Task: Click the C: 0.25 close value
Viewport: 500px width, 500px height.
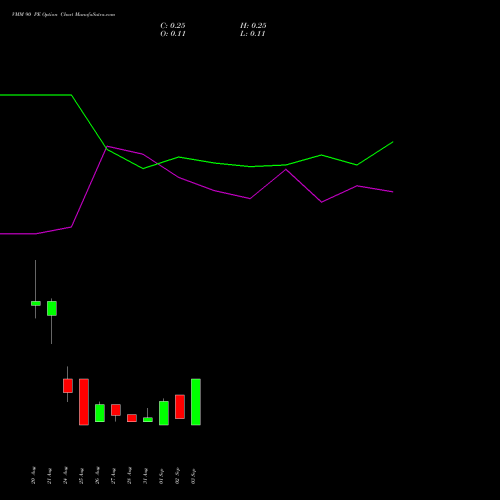Action: point(173,26)
